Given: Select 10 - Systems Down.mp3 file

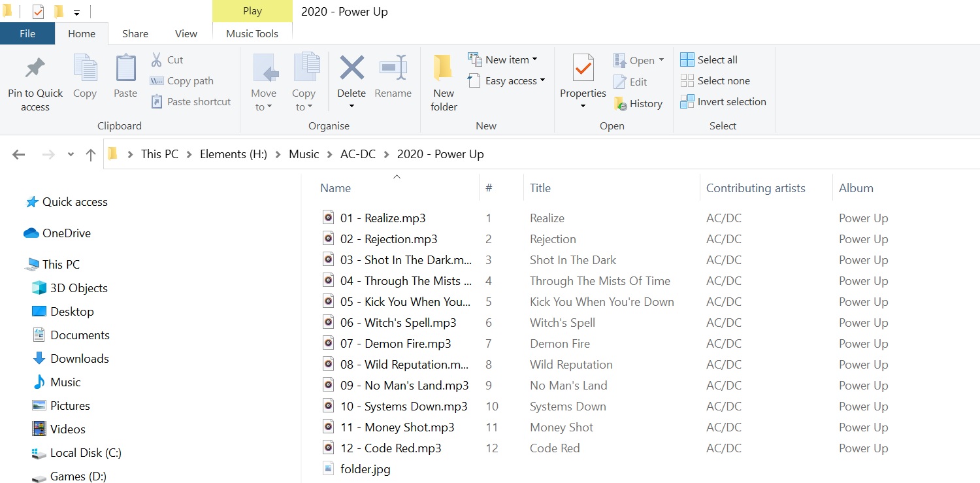Looking at the screenshot, I should [395, 407].
